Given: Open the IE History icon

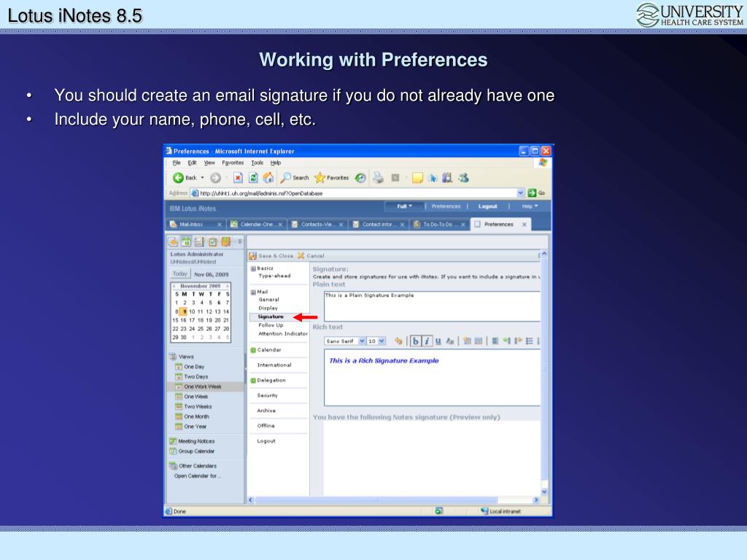Looking at the screenshot, I should tap(360, 178).
